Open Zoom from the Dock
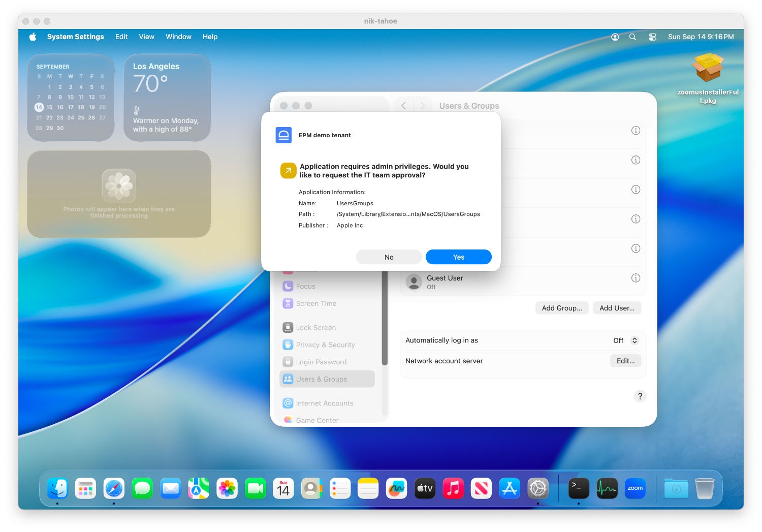The width and height of the screenshot is (762, 532). point(635,489)
